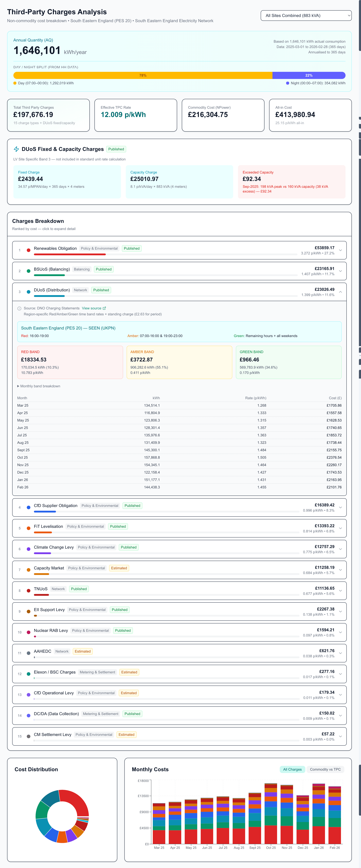The height and width of the screenshot is (868, 361).
Task: Expand the EII Support Levy chevron
Action: click(x=340, y=611)
